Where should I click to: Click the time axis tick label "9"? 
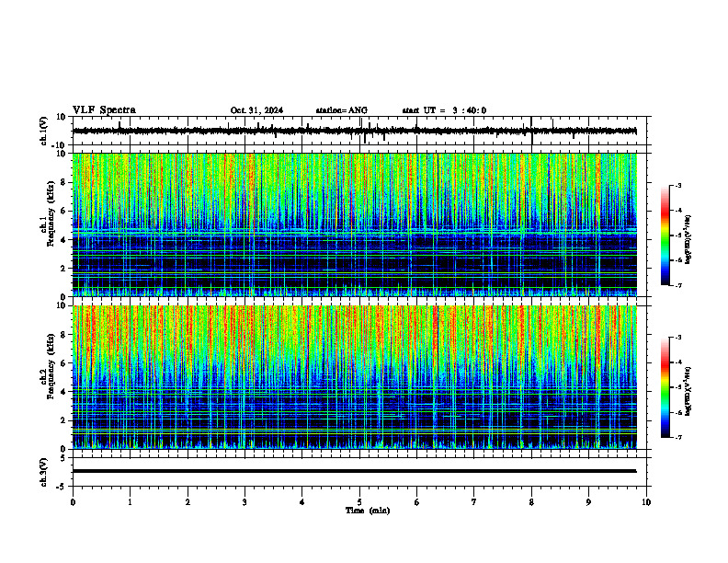tap(588, 502)
